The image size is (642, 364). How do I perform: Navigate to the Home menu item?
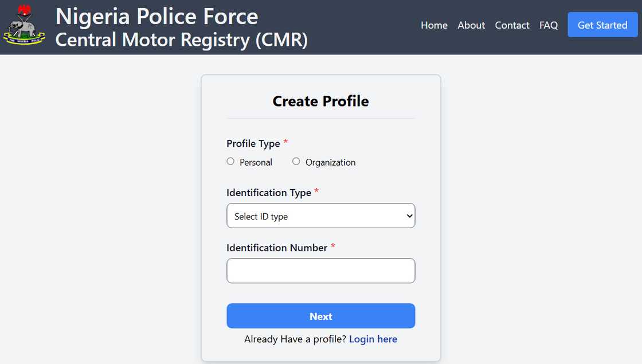coord(434,25)
